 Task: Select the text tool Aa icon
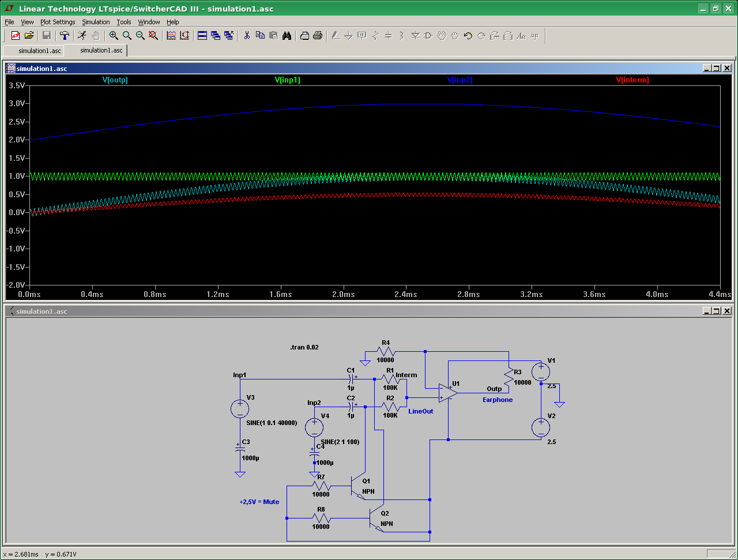click(521, 36)
